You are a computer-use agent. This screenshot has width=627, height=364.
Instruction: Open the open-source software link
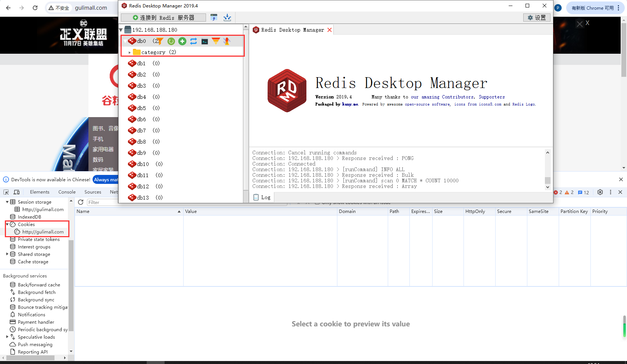click(427, 104)
